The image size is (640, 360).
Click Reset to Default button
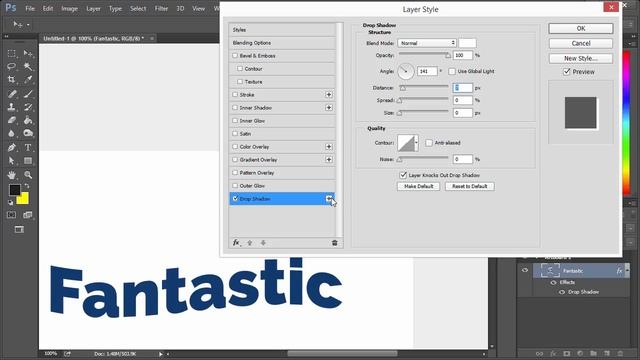(469, 187)
